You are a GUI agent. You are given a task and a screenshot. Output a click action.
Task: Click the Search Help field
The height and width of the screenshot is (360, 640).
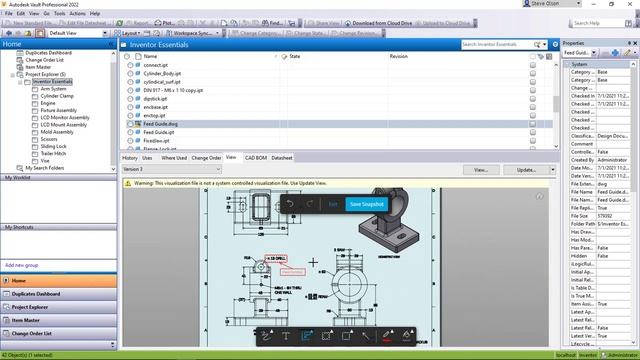pyautogui.click(x=598, y=23)
